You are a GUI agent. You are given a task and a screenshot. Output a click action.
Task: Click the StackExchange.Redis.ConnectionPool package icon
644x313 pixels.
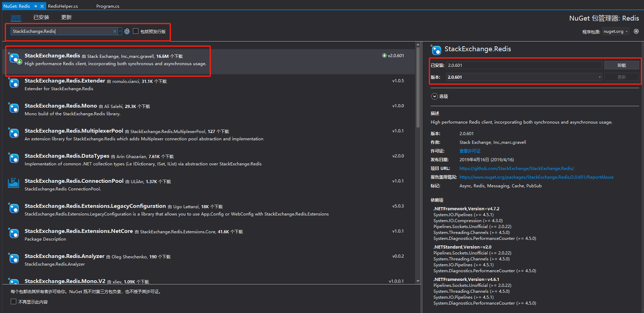click(x=14, y=183)
